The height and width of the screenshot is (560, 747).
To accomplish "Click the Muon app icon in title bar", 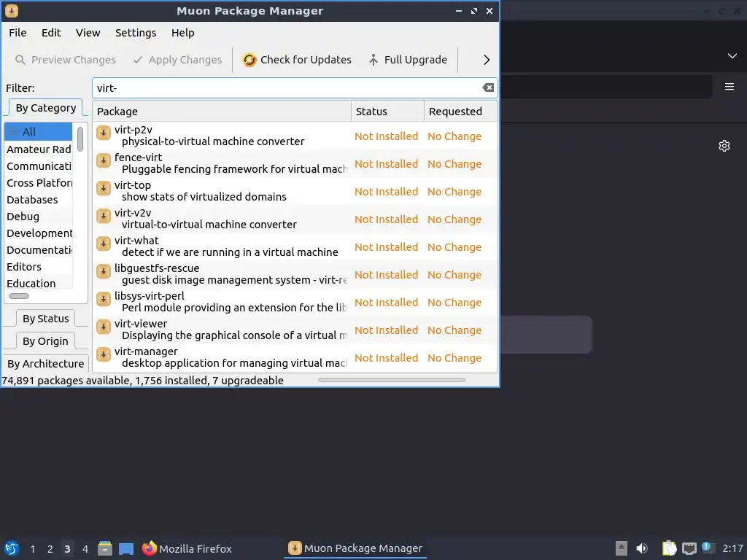I will (x=12, y=10).
